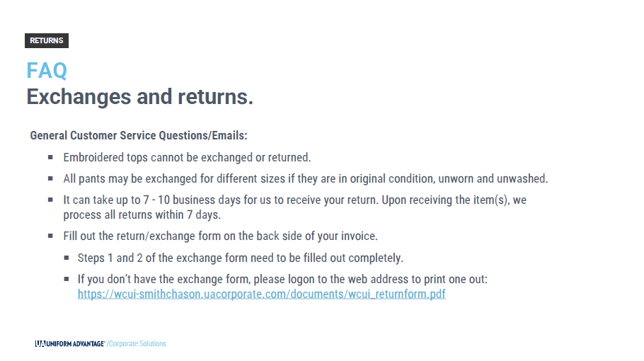Viewport: 644px width, 361px height.
Task: Click the Fill out the return/exchange form sentence
Action: (221, 236)
